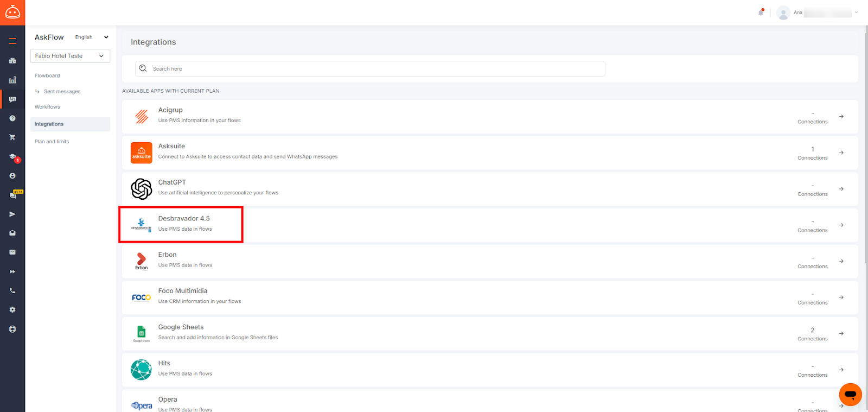Toggle the hamburger menu icon
Screen dimensions: 868x412
tap(12, 41)
